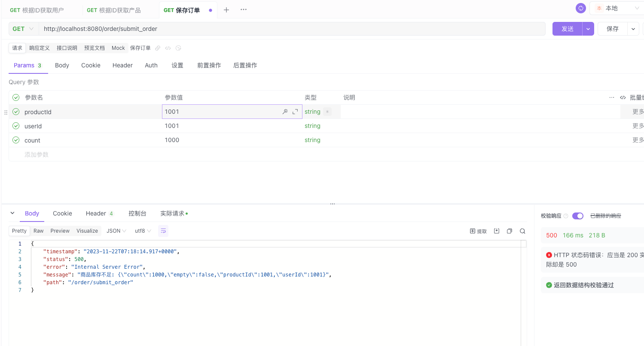Image resolution: width=644 pixels, height=346 pixels.
Task: Click the request URL input field
Action: 292,29
